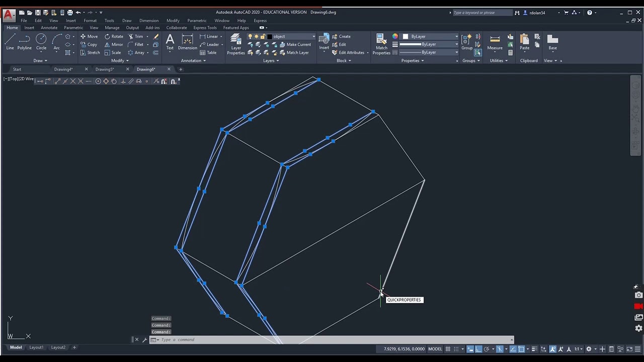This screenshot has height=362, width=644.
Task: Expand the Annotation panel
Action: (193, 60)
